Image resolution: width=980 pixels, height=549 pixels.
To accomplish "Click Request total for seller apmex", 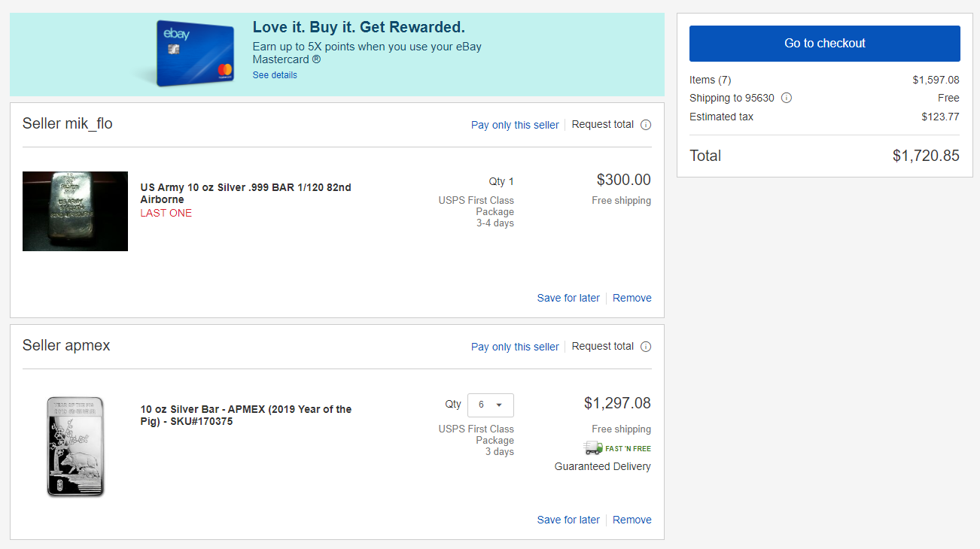I will click(x=602, y=347).
